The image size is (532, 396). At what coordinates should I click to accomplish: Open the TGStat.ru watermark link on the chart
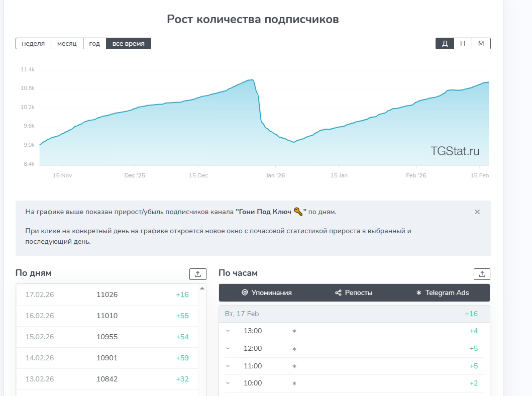click(455, 150)
